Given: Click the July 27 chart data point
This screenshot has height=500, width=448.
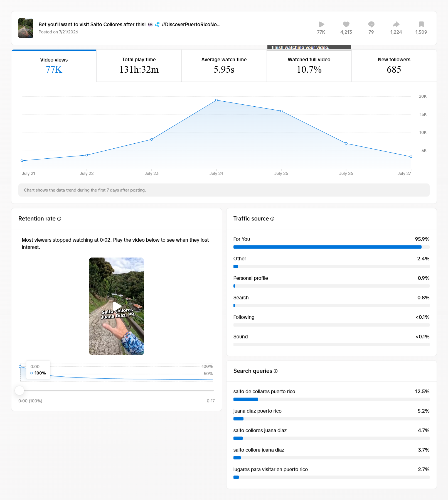Looking at the screenshot, I should [x=411, y=157].
